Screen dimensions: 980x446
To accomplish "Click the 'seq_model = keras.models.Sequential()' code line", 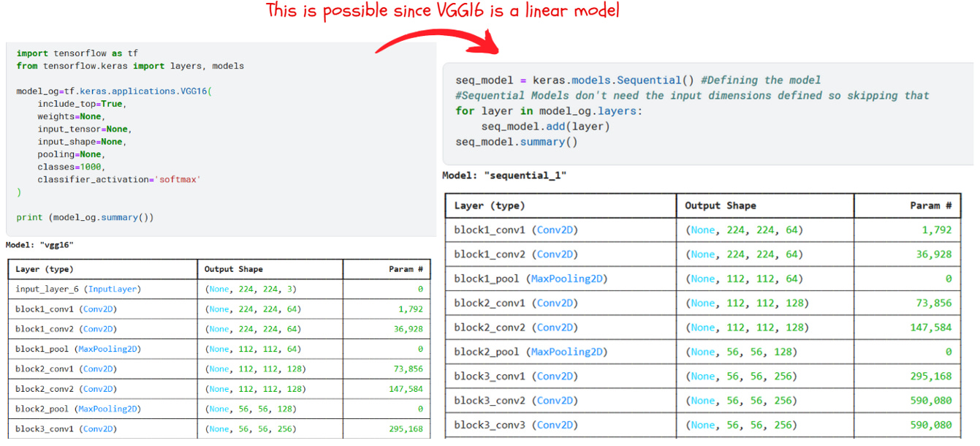I will [638, 80].
